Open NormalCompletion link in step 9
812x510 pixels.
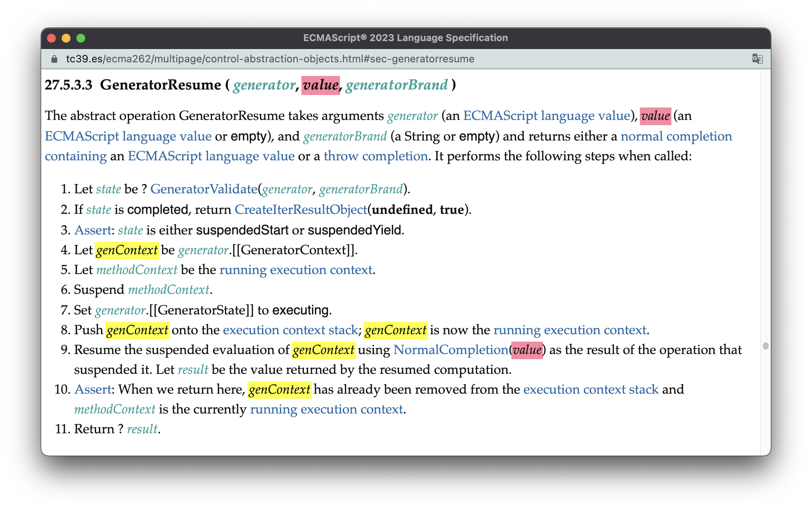[x=451, y=350]
